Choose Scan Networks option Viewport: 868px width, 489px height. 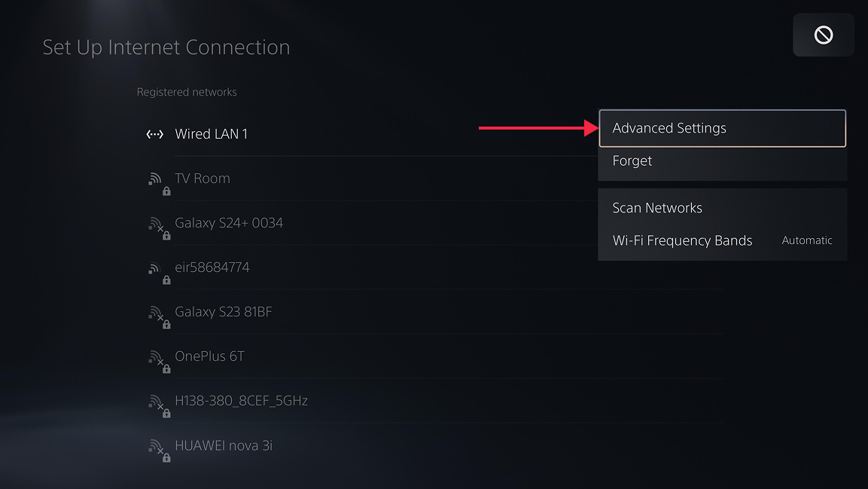point(657,208)
